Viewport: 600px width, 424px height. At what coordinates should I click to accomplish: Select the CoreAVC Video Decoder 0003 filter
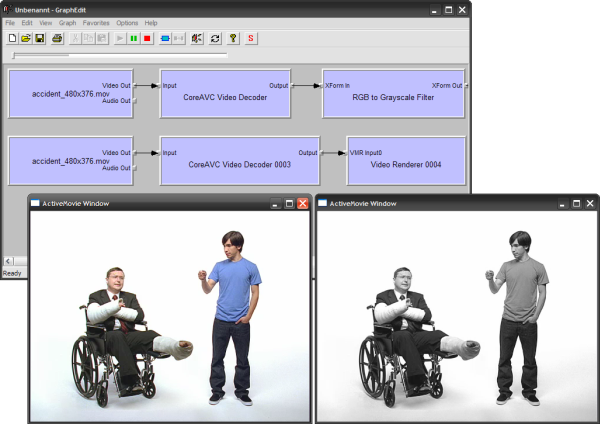[x=240, y=161]
